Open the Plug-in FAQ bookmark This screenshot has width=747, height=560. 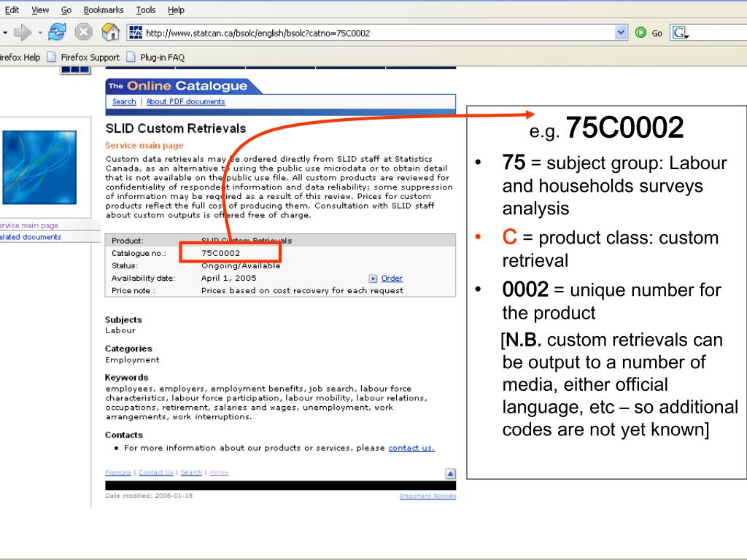pyautogui.click(x=156, y=57)
